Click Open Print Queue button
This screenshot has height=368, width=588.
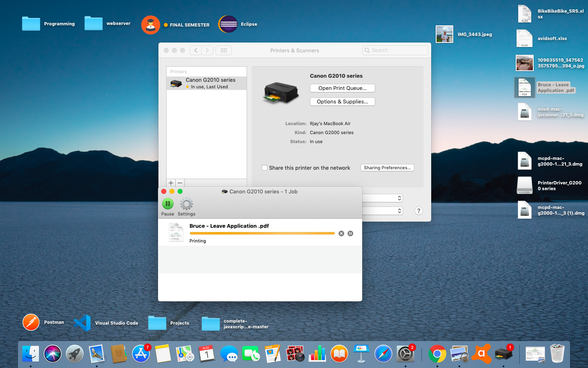click(x=342, y=88)
